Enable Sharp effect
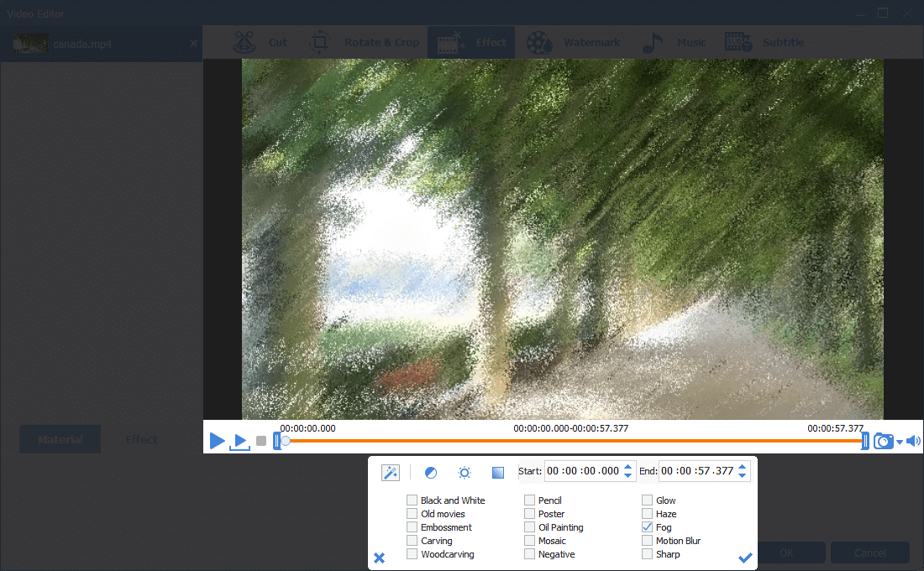 (x=647, y=554)
